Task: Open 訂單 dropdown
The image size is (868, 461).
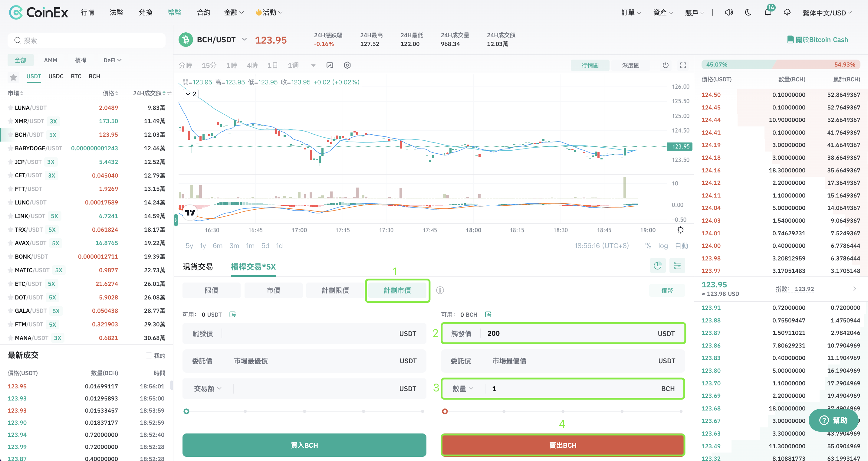Action: 631,12
